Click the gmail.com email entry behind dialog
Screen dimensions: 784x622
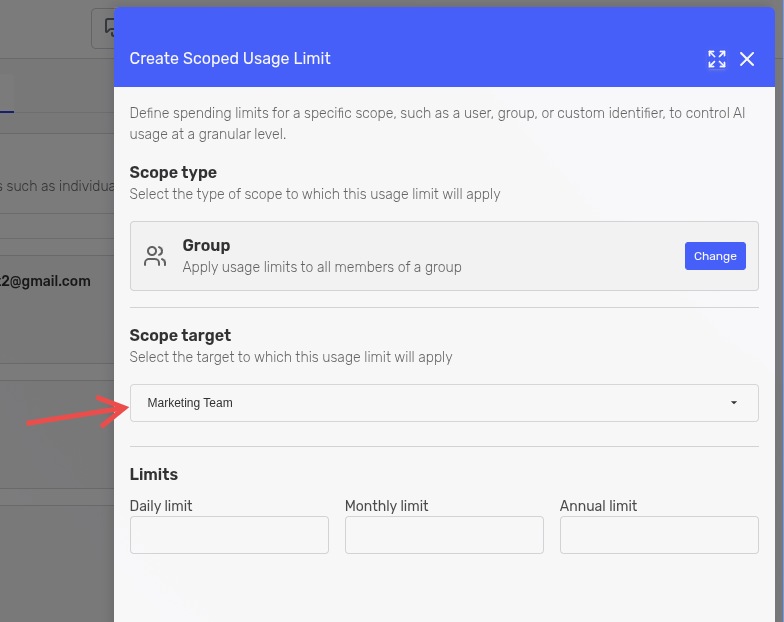click(46, 281)
